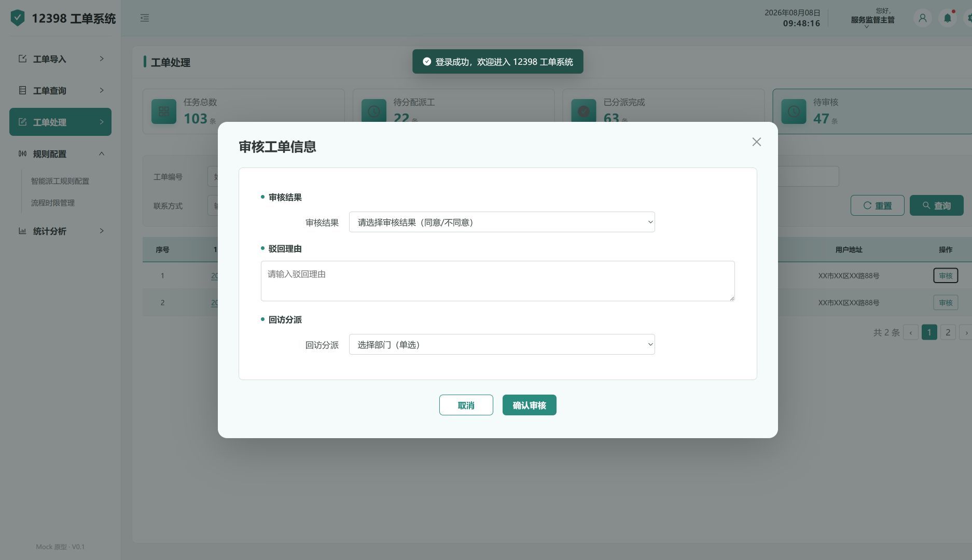The height and width of the screenshot is (560, 972).
Task: Click the 12398 shield logo icon
Action: click(18, 18)
